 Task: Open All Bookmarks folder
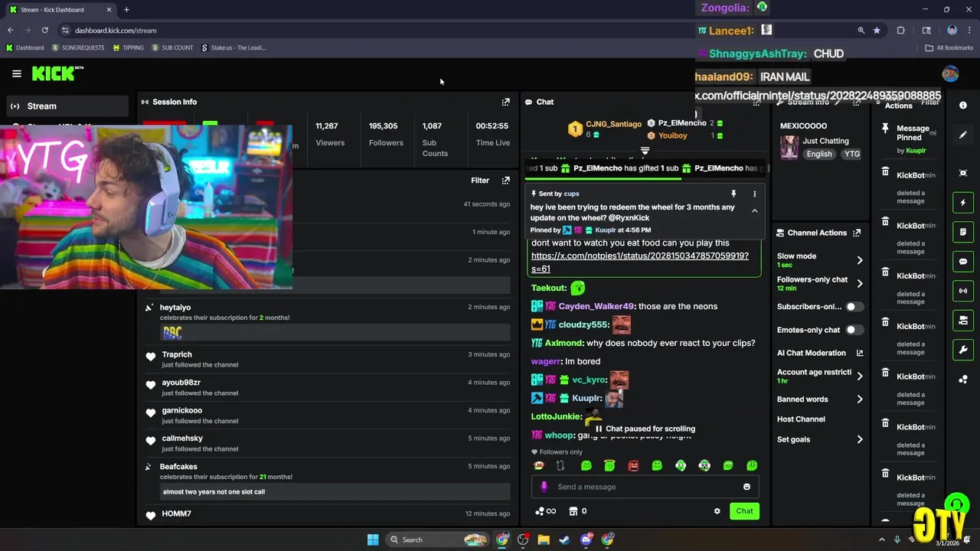pos(949,47)
